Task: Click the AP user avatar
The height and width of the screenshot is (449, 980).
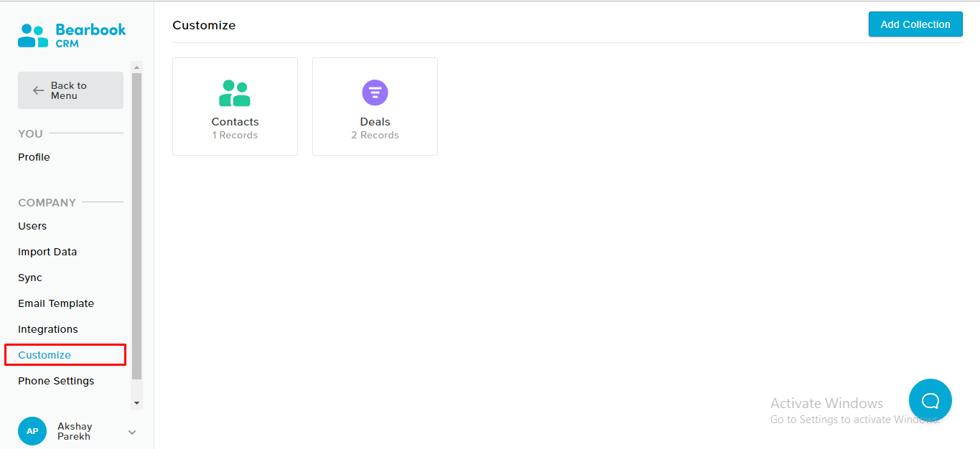Action: (32, 431)
